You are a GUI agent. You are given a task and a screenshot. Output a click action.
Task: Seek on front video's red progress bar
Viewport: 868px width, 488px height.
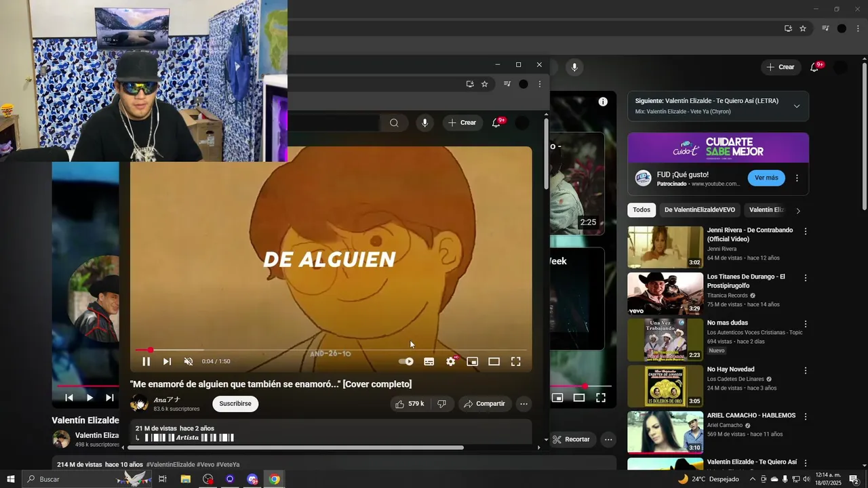[331, 350]
